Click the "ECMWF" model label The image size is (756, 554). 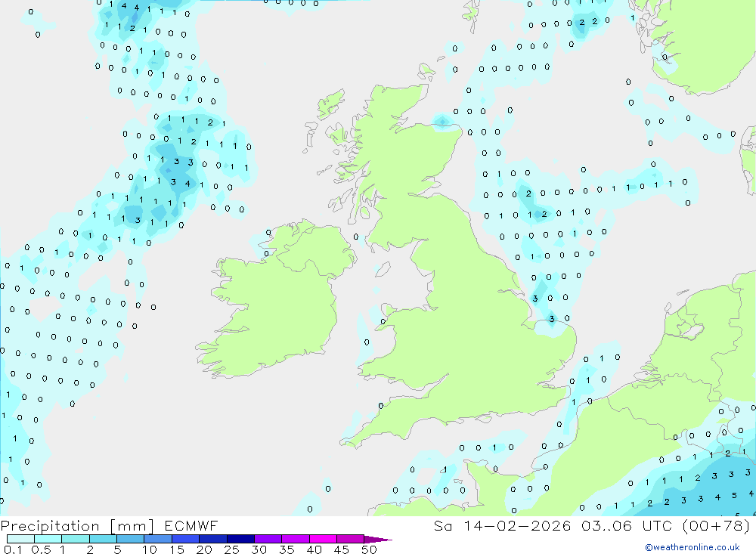click(x=191, y=525)
